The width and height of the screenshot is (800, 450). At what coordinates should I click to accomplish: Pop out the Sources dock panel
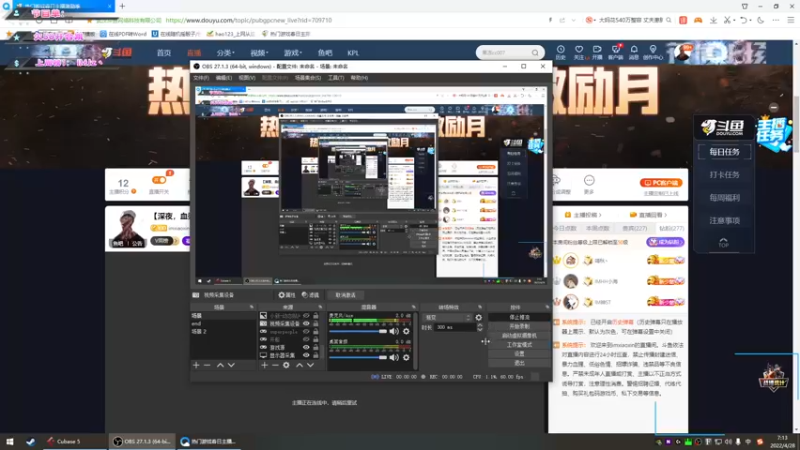point(320,307)
